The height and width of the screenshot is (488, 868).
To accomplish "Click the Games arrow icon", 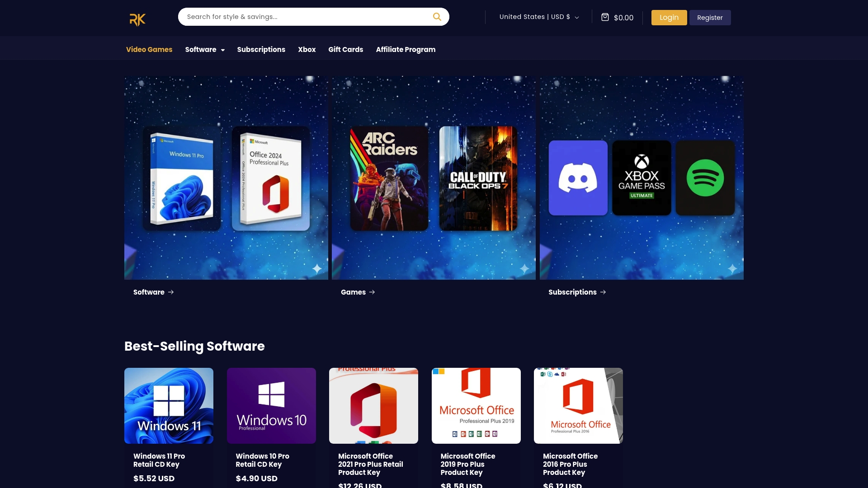I will (x=372, y=292).
